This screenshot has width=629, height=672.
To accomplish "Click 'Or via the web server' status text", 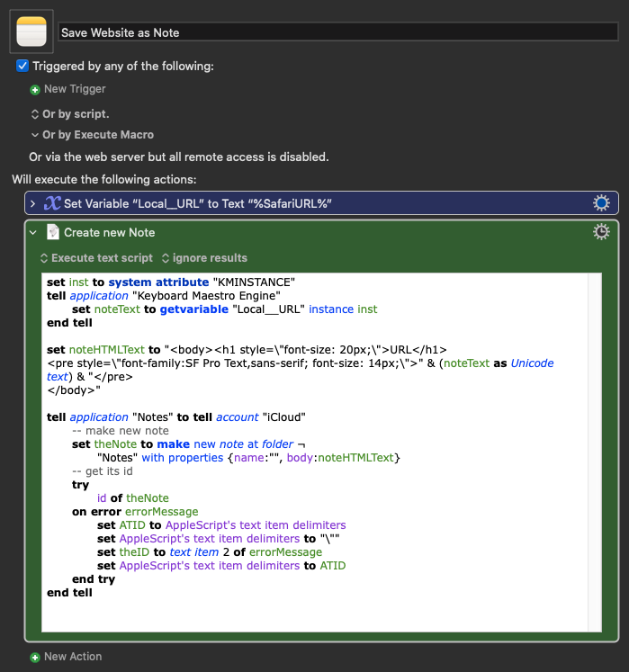I will click(179, 157).
